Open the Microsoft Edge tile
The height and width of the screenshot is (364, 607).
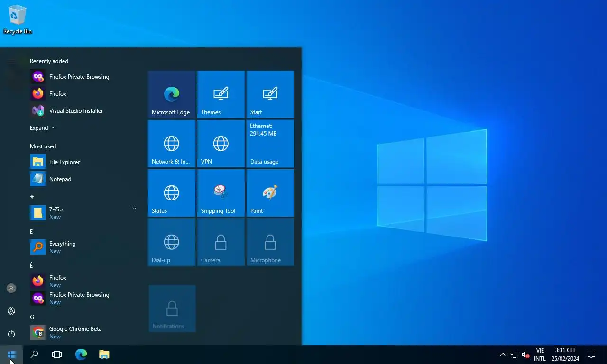(172, 94)
